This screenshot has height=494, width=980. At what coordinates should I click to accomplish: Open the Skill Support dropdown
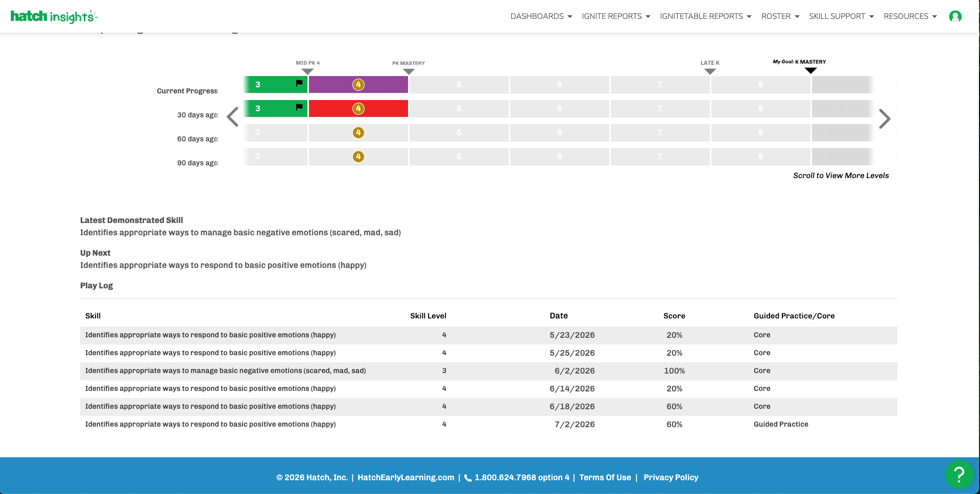842,16
